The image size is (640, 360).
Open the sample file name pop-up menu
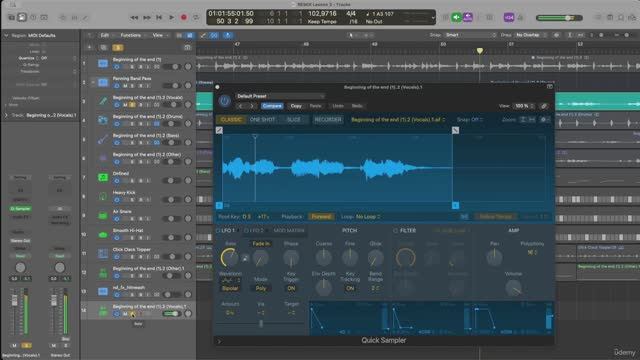pos(398,120)
